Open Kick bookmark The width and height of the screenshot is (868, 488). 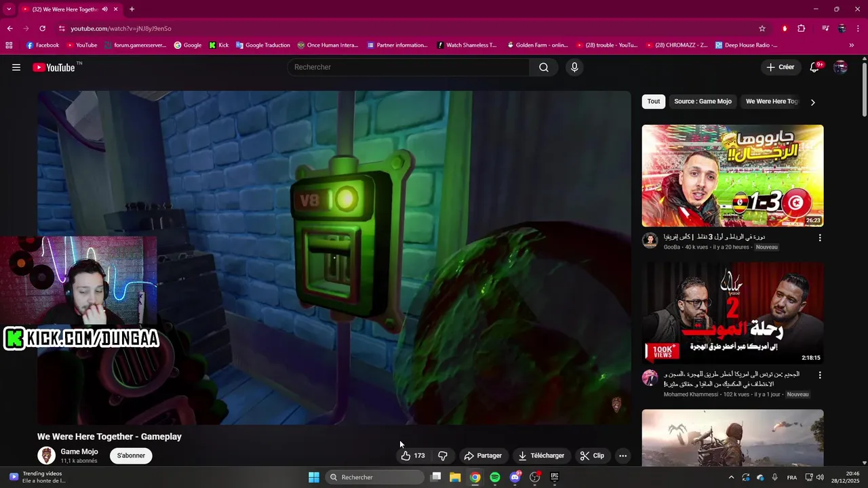[x=219, y=45]
